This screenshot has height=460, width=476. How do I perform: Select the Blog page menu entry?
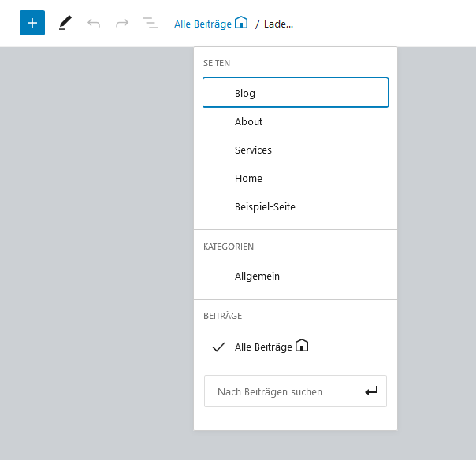(x=296, y=92)
